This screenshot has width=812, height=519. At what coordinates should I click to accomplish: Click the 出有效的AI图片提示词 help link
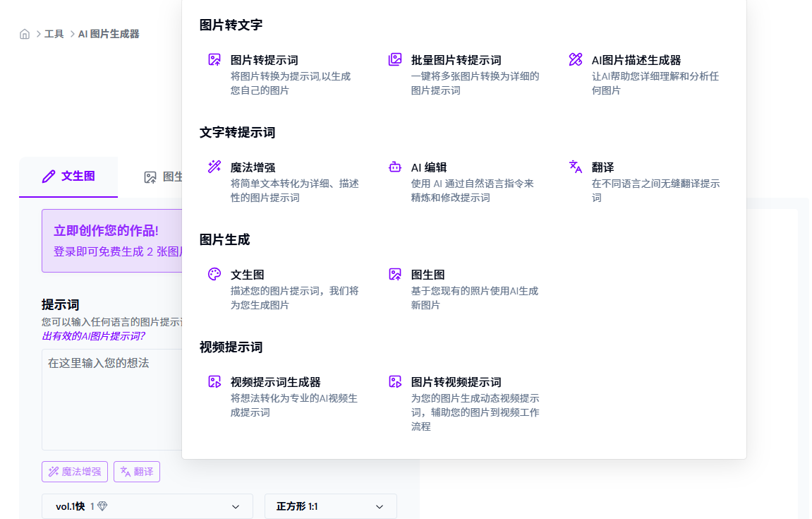[93, 336]
